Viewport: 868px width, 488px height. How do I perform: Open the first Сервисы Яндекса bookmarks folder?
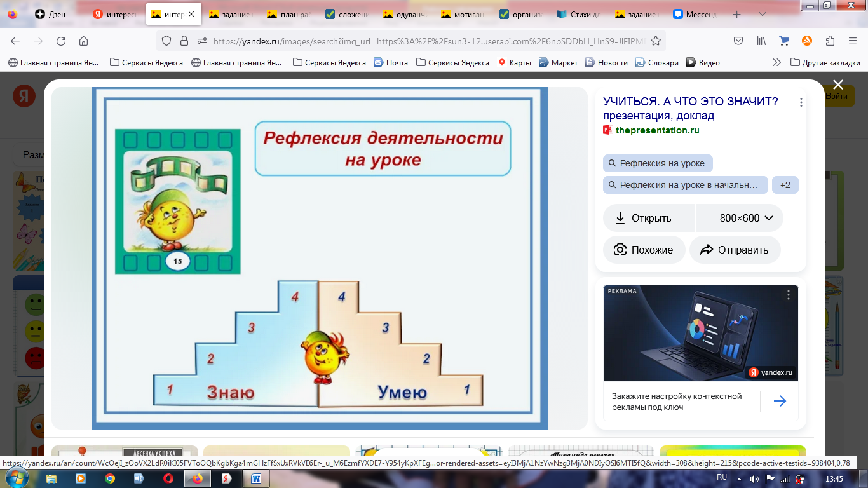pos(146,62)
